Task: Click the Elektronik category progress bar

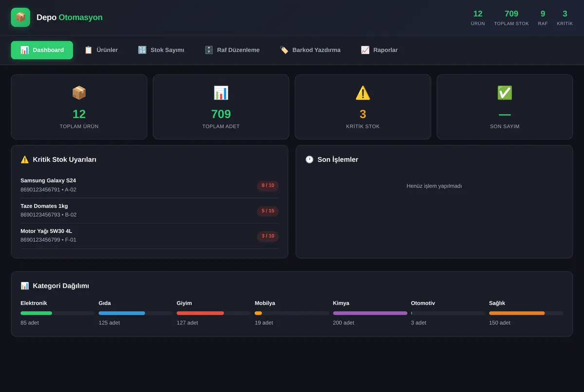Action: (57, 313)
